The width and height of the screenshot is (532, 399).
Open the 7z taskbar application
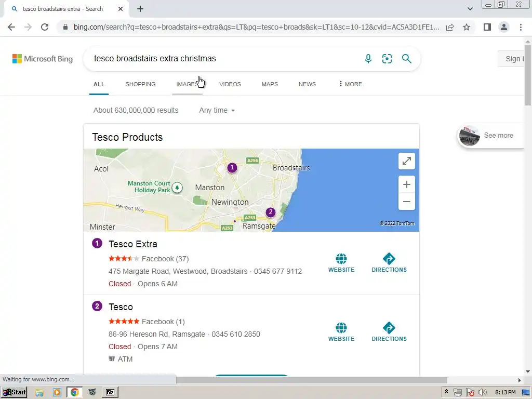pyautogui.click(x=110, y=392)
